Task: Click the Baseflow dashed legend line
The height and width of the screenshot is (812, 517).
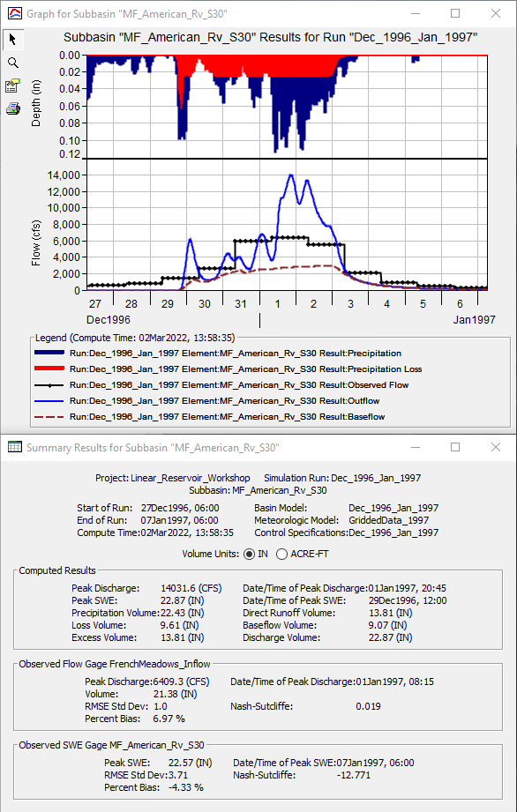Action: (x=49, y=417)
